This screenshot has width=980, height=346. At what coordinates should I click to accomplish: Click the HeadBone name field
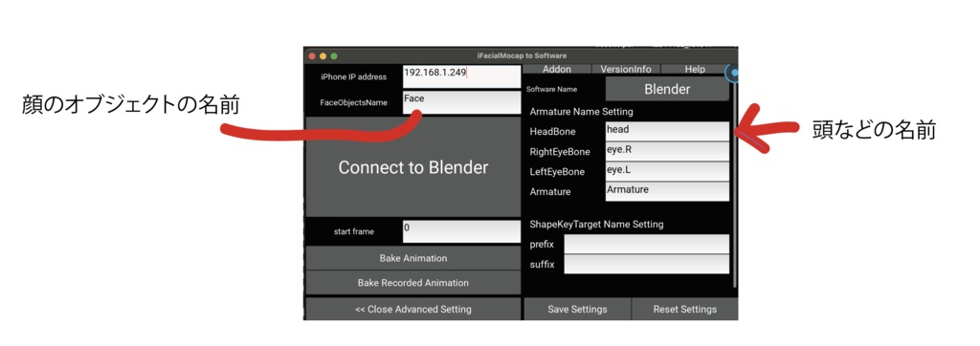pyautogui.click(x=667, y=131)
